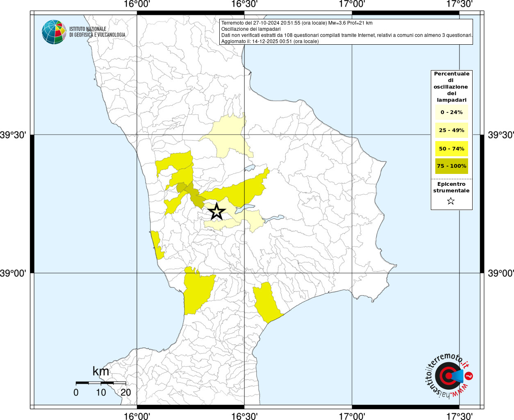This screenshot has width=514, height=420.
Task: Click the 'km' scale label
Action: (x=101, y=371)
